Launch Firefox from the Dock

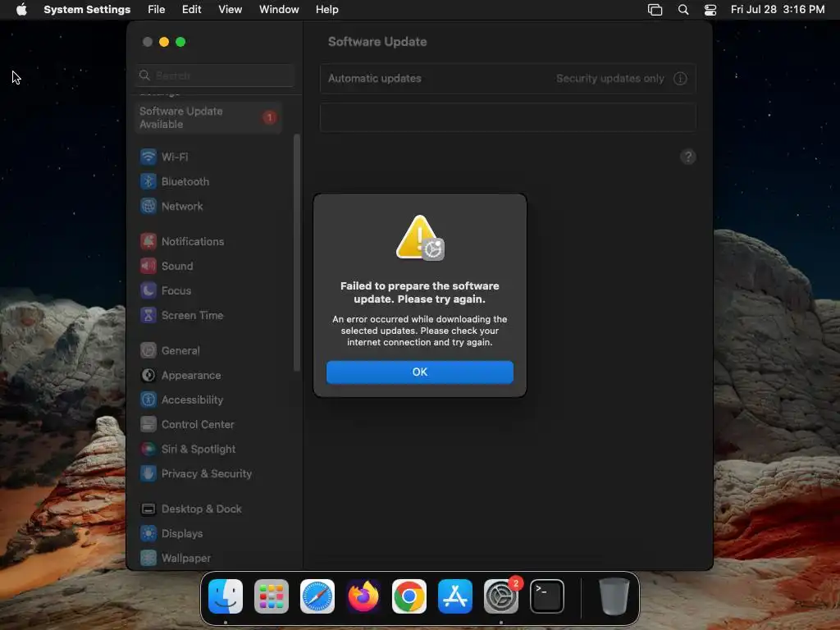[x=363, y=596]
